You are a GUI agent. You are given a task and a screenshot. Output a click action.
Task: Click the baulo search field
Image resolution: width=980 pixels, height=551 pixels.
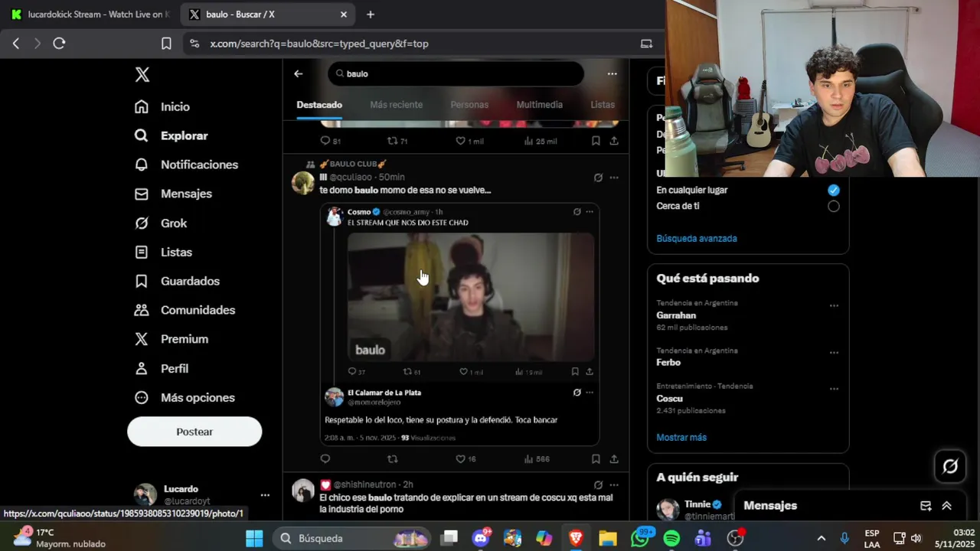tap(456, 73)
